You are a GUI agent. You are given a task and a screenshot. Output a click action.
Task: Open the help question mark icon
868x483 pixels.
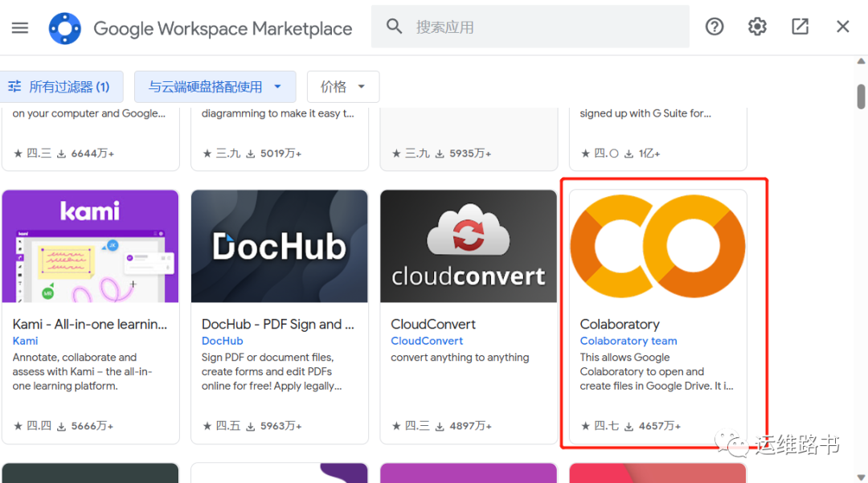tap(714, 27)
